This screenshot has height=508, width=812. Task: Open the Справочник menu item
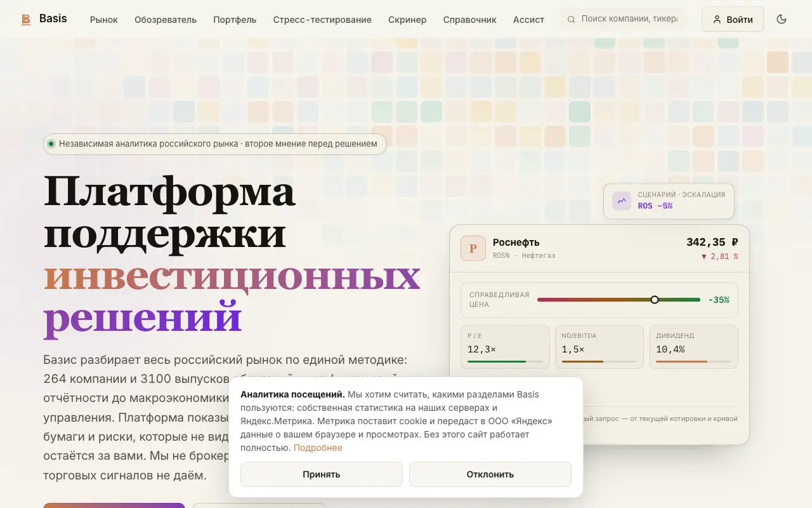coord(470,20)
